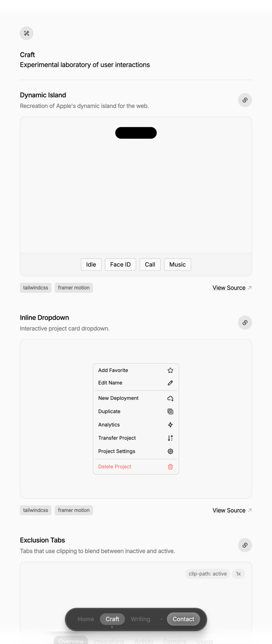272x644 pixels.
Task: Select the Face ID island state
Action: (x=120, y=265)
